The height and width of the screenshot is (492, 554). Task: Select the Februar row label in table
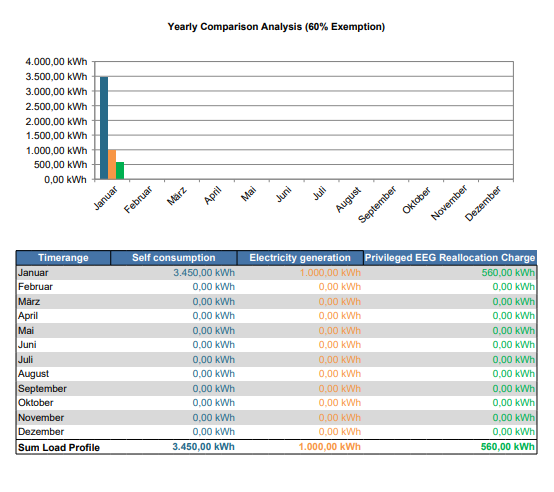(x=35, y=287)
